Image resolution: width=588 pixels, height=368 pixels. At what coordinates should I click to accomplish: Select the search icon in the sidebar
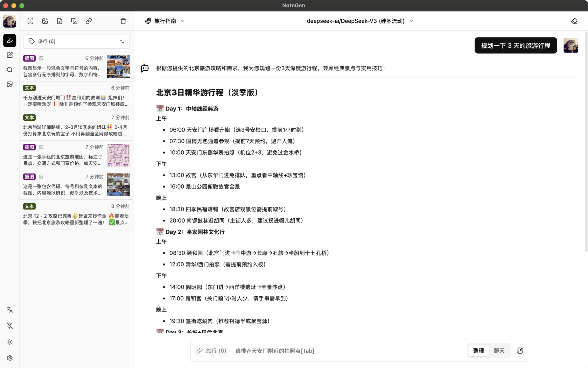coord(9,70)
